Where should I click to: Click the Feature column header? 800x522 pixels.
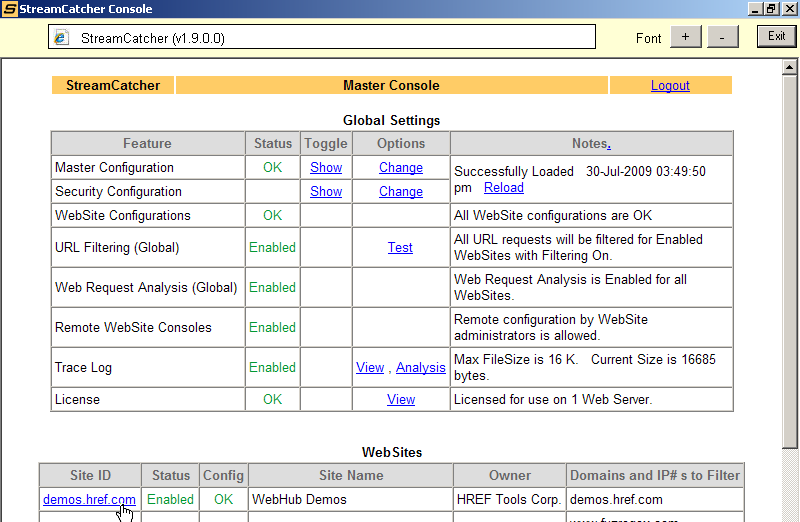[x=147, y=143]
